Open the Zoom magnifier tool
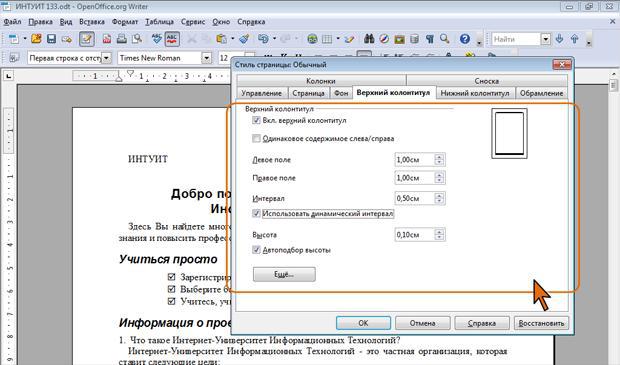The width and height of the screenshot is (620, 365). 445,39
